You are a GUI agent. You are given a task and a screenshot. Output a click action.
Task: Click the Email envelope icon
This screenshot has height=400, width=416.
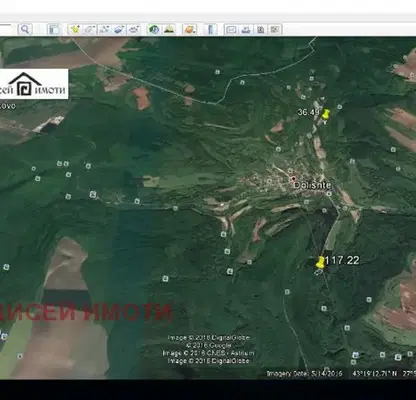click(231, 29)
